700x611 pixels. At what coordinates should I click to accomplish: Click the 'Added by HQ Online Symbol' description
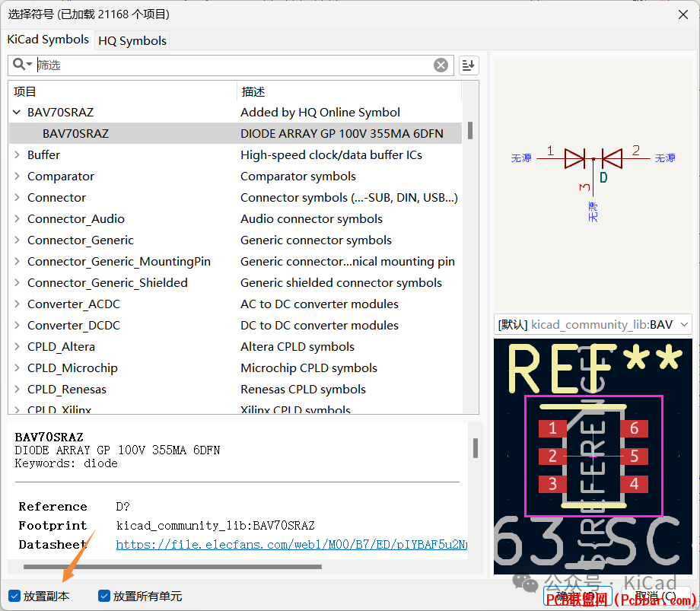pyautogui.click(x=320, y=112)
